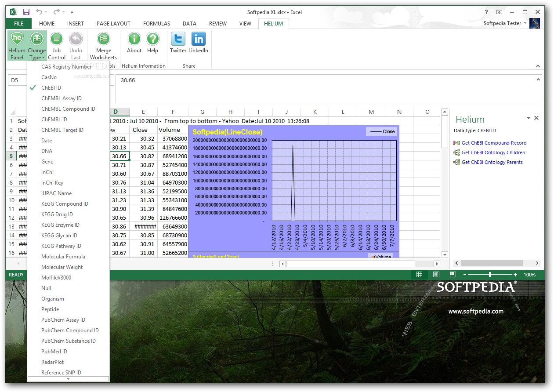Viewport: 554px width, 392px height.
Task: Zoom out with minus button
Action: 465,275
